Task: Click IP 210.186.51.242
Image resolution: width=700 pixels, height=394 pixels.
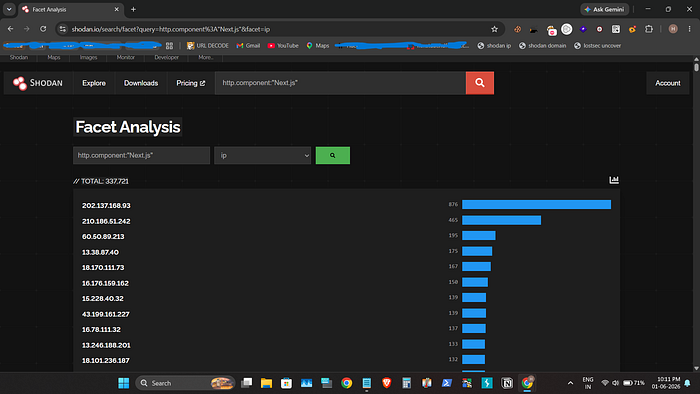Action: [x=106, y=221]
